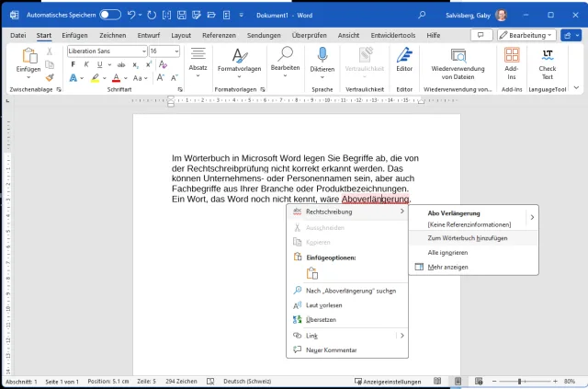
Task: Adjust the zoom slider in status bar
Action: (518, 382)
